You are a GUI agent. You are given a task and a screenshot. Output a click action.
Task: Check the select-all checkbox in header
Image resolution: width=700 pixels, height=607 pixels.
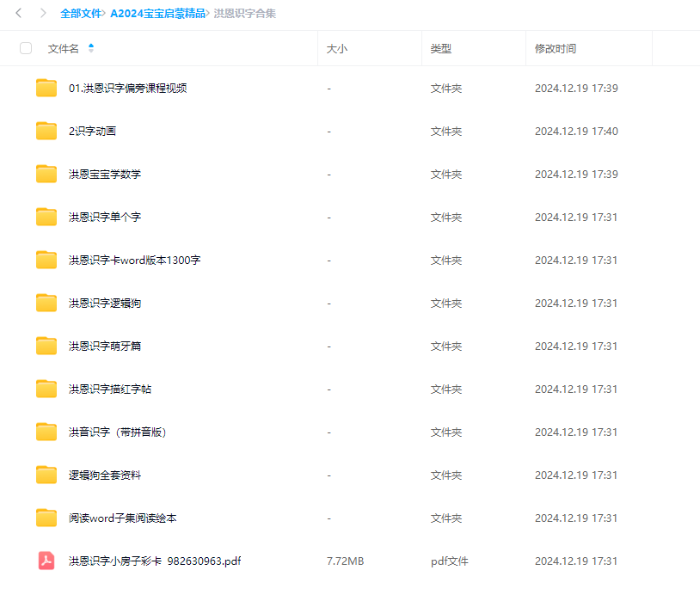pos(26,48)
